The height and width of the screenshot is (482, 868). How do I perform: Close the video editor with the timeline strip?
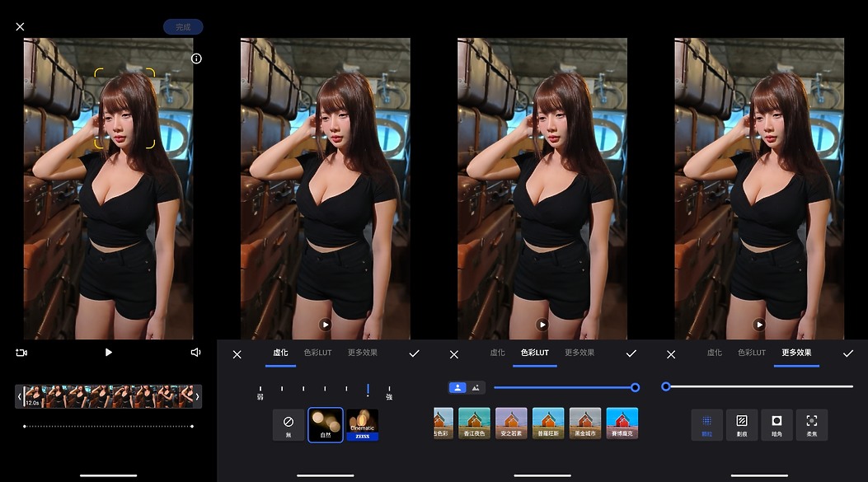point(20,26)
